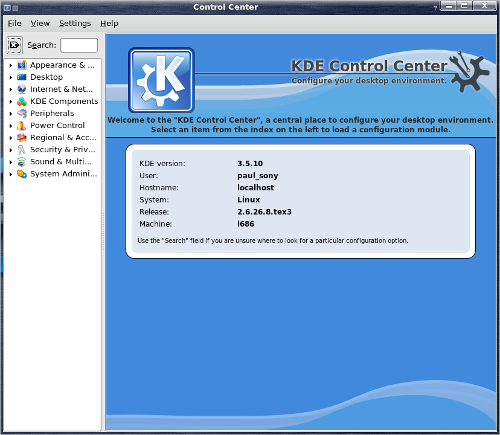The width and height of the screenshot is (500, 435).
Task: Expand the System Administration tree branch
Action: coord(11,174)
